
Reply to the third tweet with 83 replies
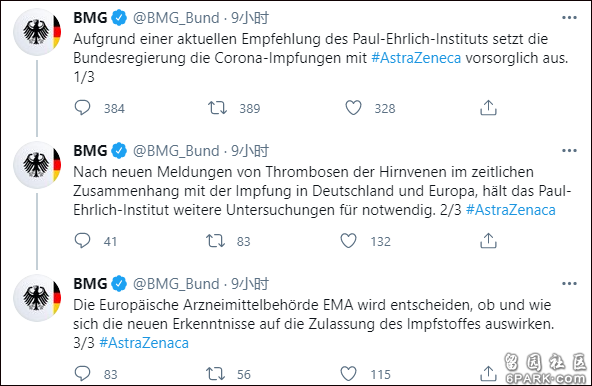(82, 374)
